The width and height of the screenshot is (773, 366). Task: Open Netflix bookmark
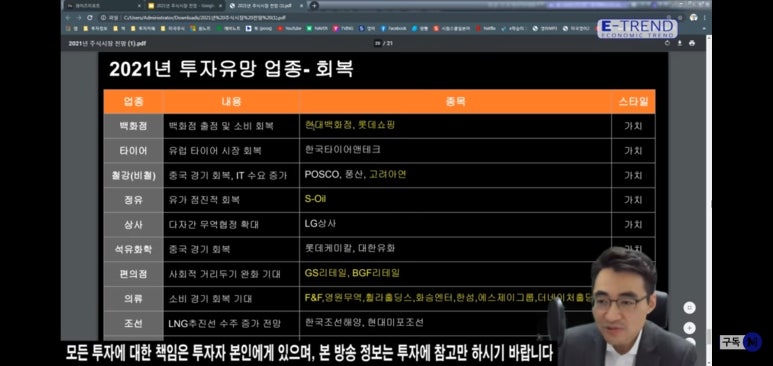(486, 29)
